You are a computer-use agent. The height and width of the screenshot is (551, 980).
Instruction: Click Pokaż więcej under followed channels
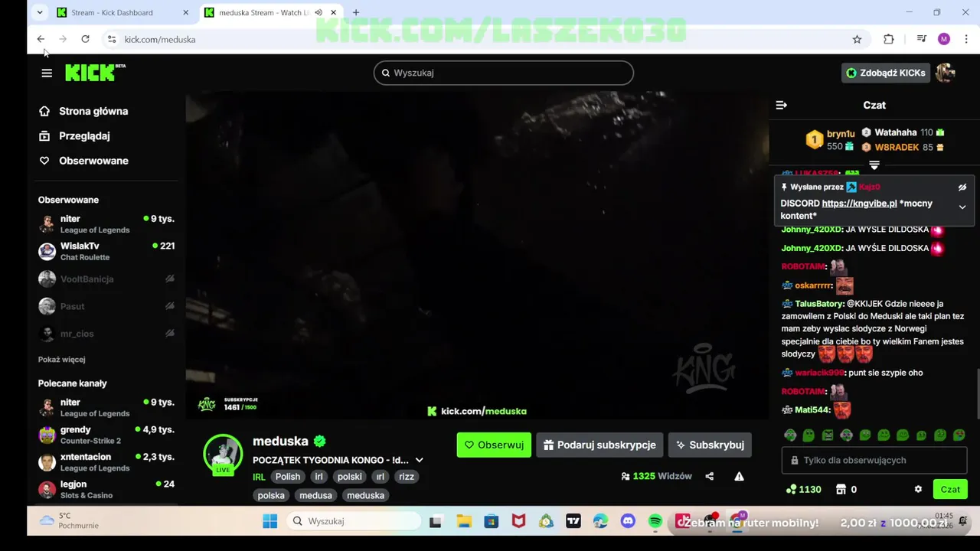(62, 359)
